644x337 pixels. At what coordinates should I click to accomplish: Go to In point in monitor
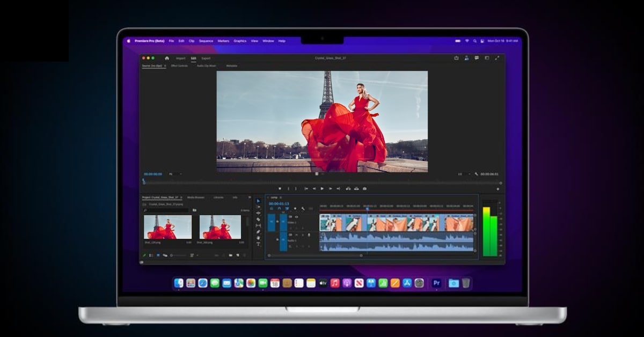coord(306,188)
